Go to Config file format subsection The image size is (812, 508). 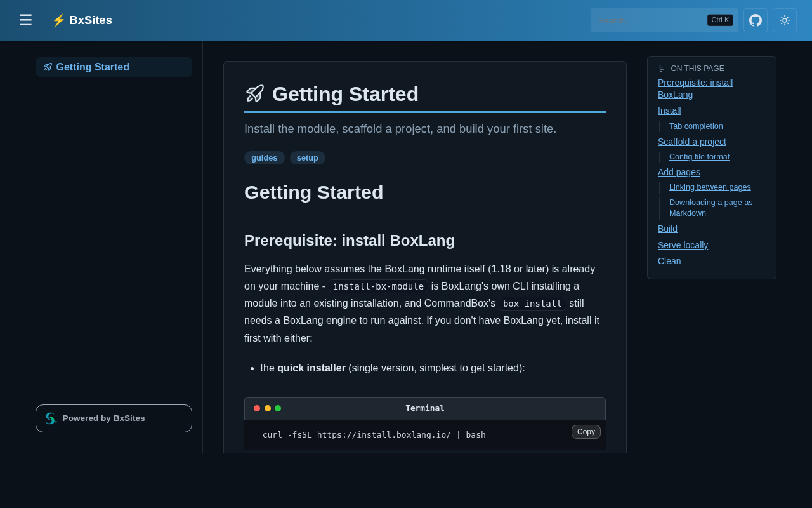(699, 157)
